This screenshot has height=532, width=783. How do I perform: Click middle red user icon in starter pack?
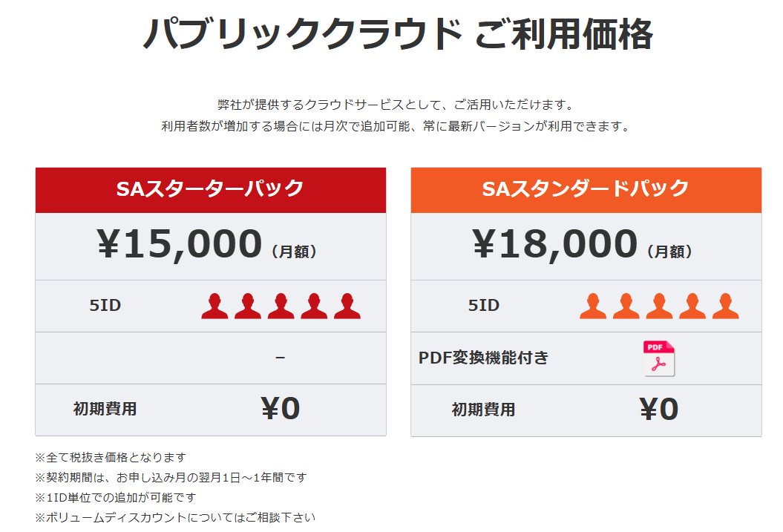(281, 306)
